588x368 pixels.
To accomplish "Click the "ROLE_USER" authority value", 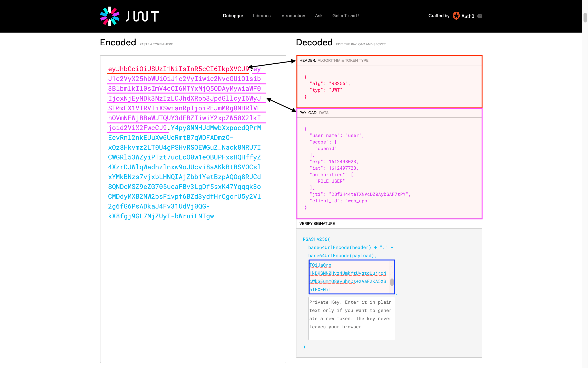I will pyautogui.click(x=330, y=181).
